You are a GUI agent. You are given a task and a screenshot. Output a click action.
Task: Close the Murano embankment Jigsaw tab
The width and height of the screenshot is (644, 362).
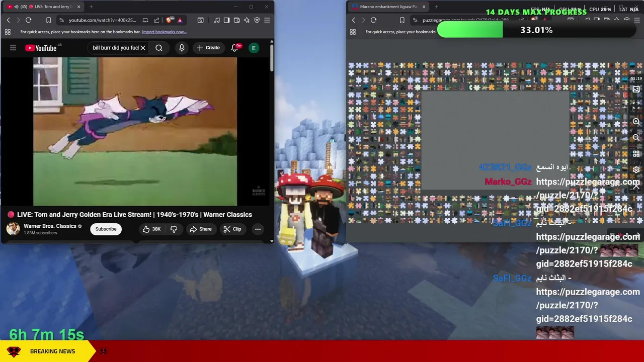click(x=424, y=7)
